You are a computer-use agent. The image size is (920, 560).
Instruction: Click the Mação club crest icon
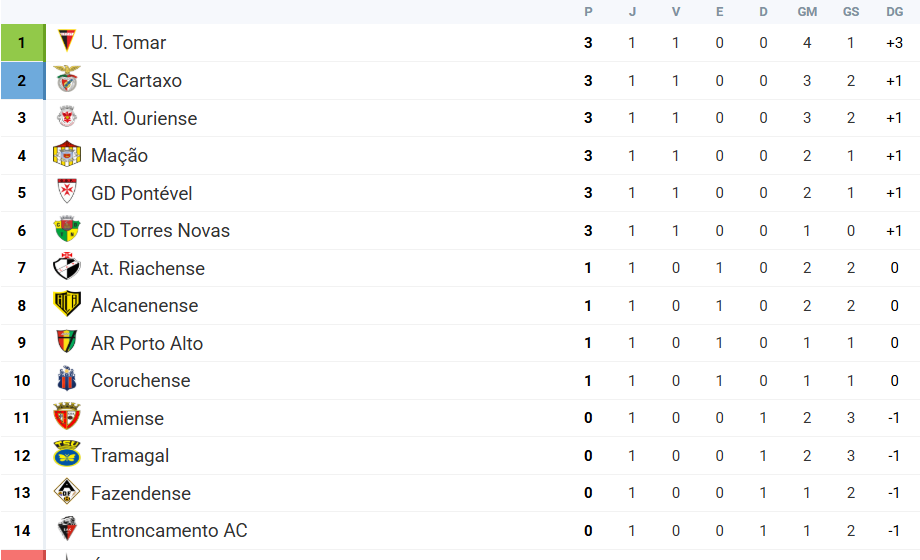(x=67, y=155)
